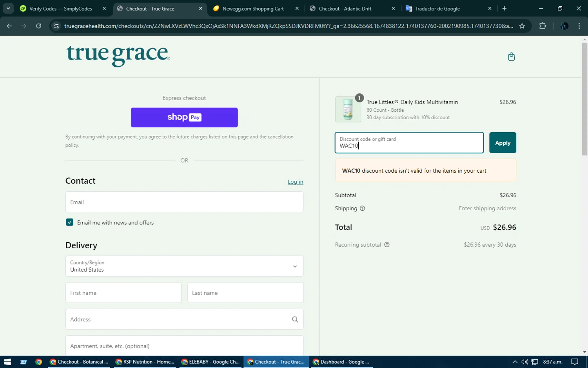This screenshot has width=588, height=368.
Task: Open taskbar ELEBABY Chrome window
Action: coord(211,362)
